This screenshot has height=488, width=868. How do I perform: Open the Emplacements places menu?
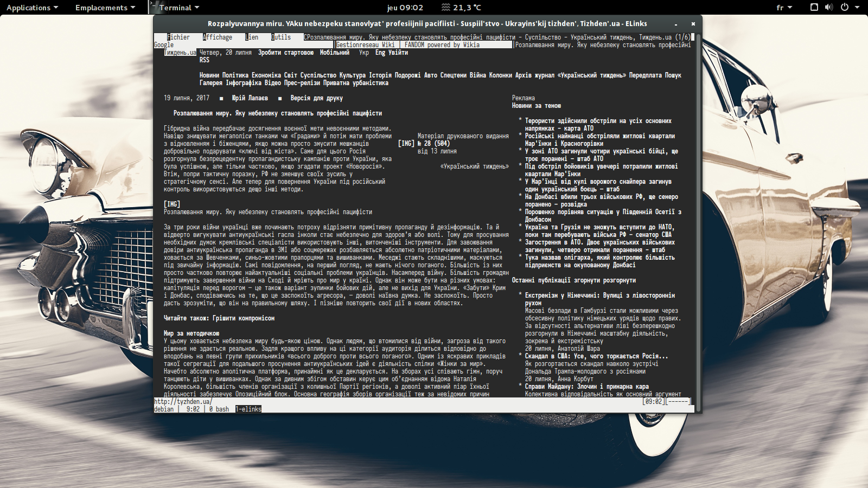click(105, 8)
